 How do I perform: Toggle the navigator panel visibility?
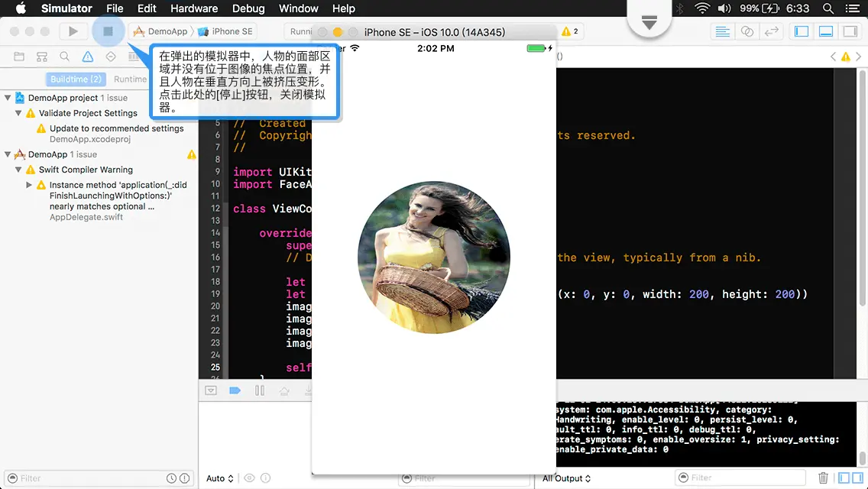[x=802, y=31]
